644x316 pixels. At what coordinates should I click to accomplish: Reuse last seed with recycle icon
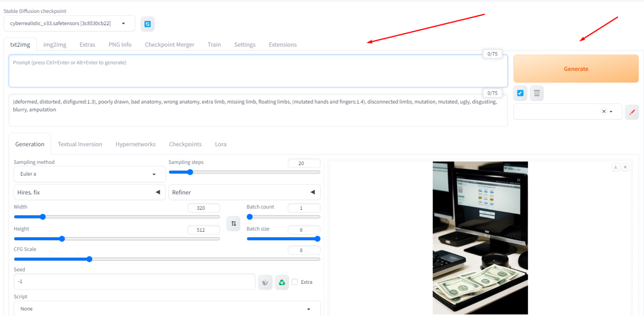(282, 282)
